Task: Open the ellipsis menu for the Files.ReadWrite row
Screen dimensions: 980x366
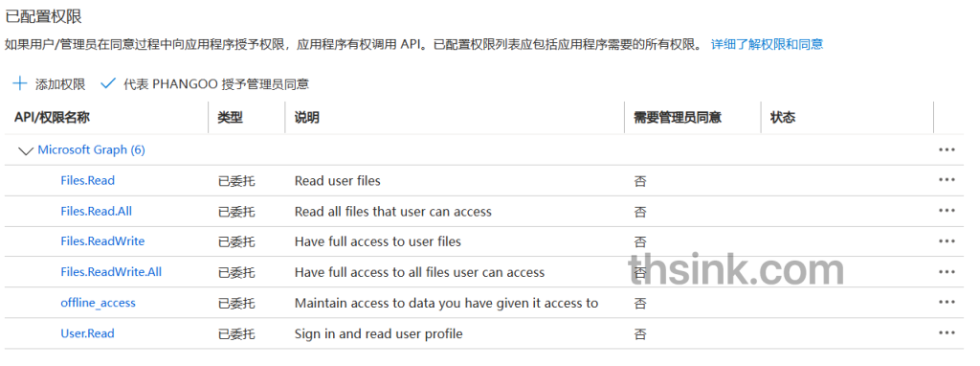Action: (947, 241)
